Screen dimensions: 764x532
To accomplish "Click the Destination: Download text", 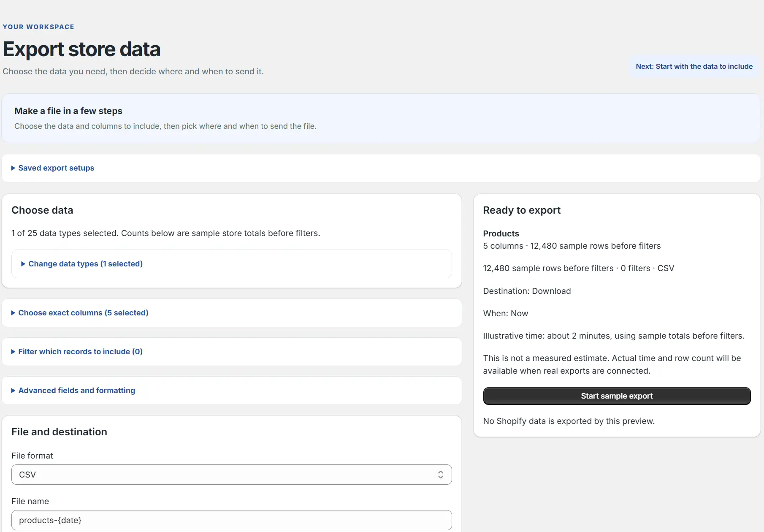I will 527,291.
